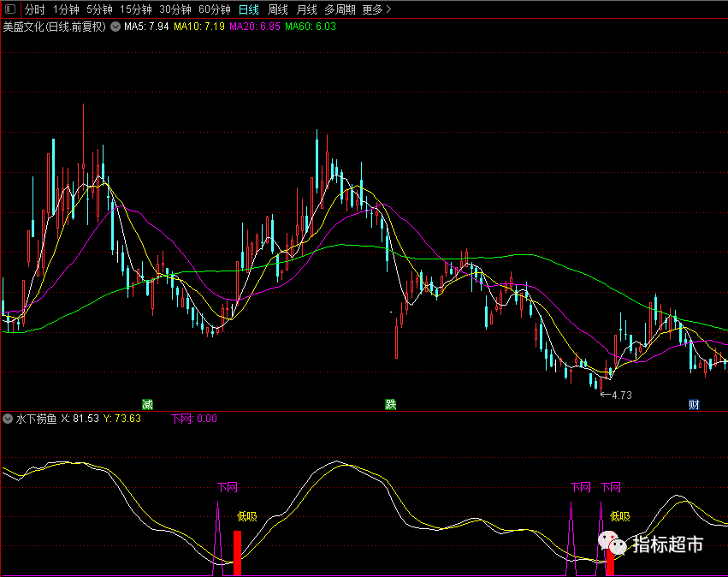Viewport: 728px width, 577px height.
Task: Click the yellow 低吸 label near watermark
Action: tap(620, 516)
